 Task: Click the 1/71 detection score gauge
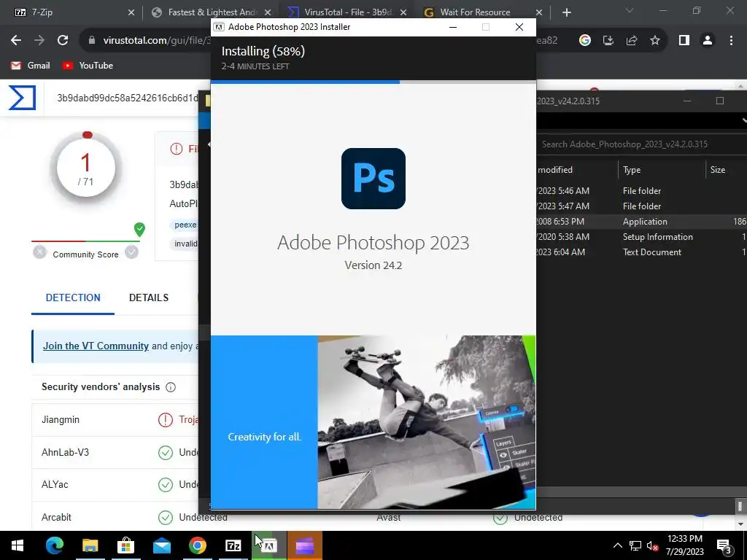(x=86, y=168)
